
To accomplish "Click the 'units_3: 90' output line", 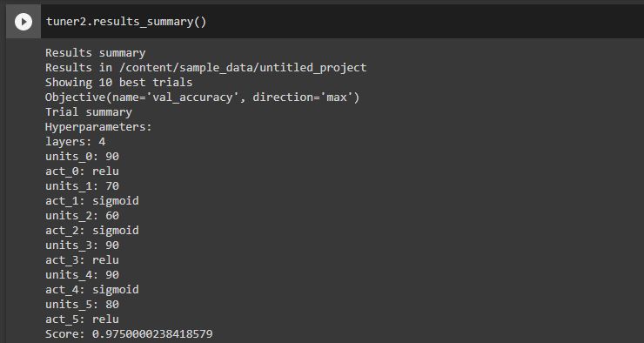I will coord(82,245).
